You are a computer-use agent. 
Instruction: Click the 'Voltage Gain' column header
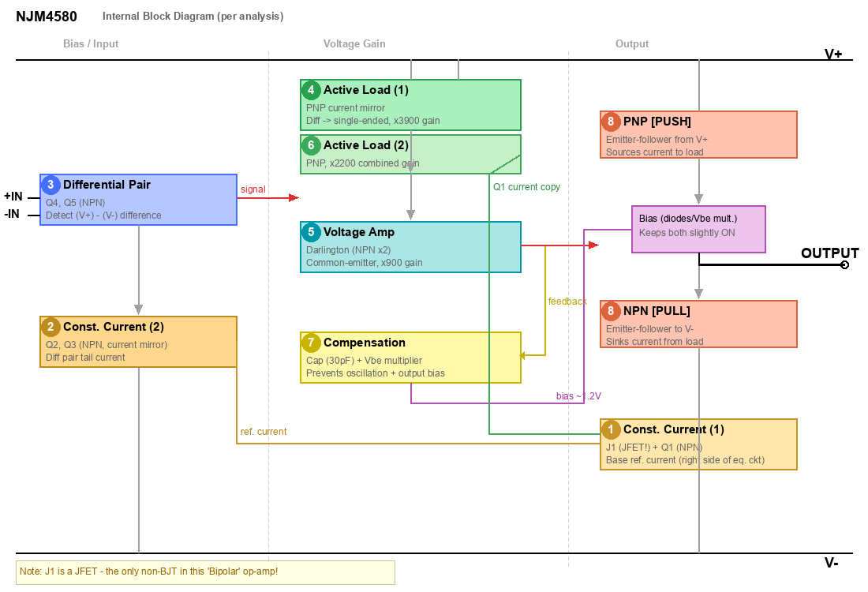click(x=354, y=43)
